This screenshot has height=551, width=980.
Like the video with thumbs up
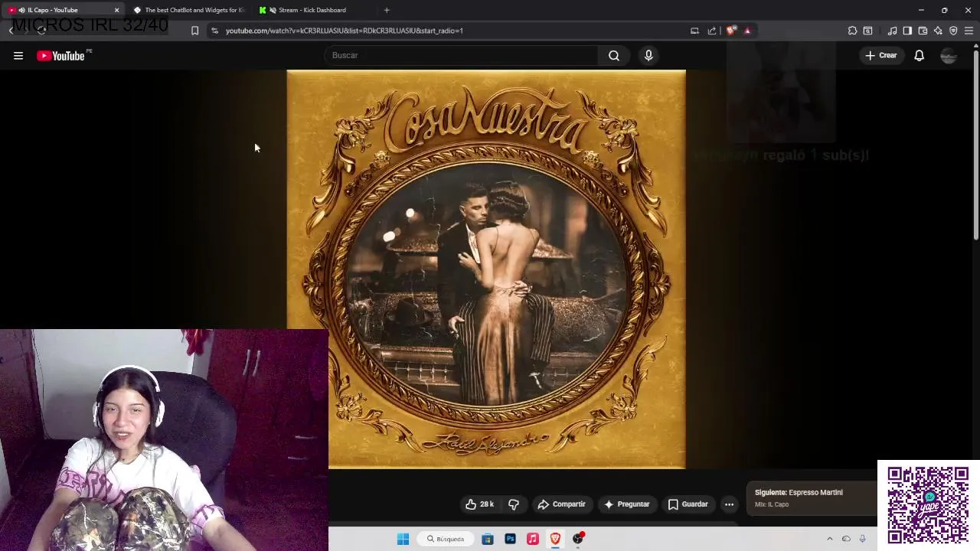[x=479, y=504]
